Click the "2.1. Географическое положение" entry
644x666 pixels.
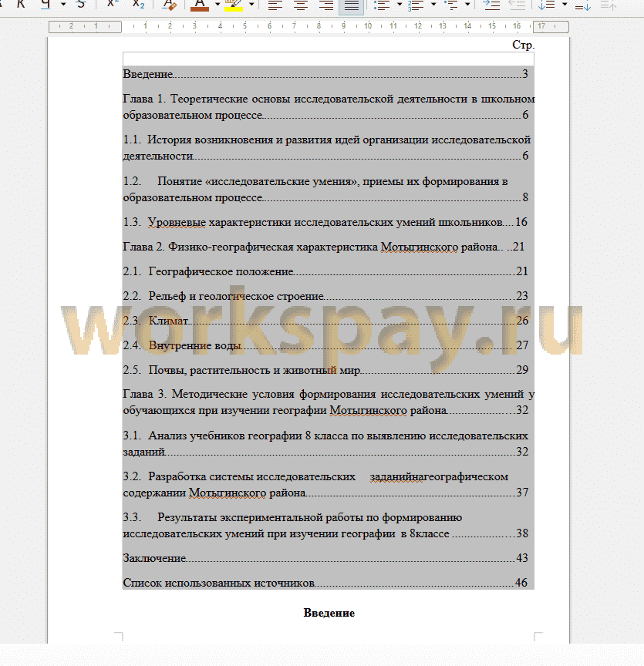click(x=325, y=271)
